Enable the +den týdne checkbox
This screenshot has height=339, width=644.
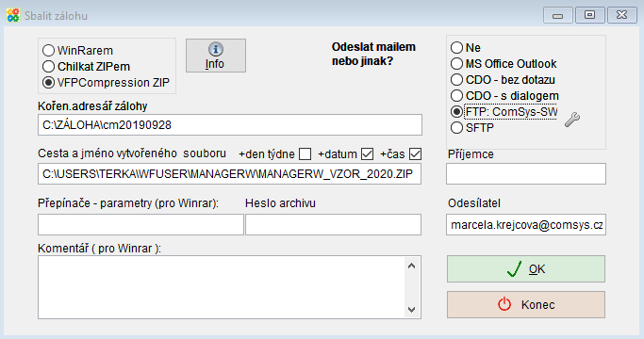pyautogui.click(x=305, y=154)
